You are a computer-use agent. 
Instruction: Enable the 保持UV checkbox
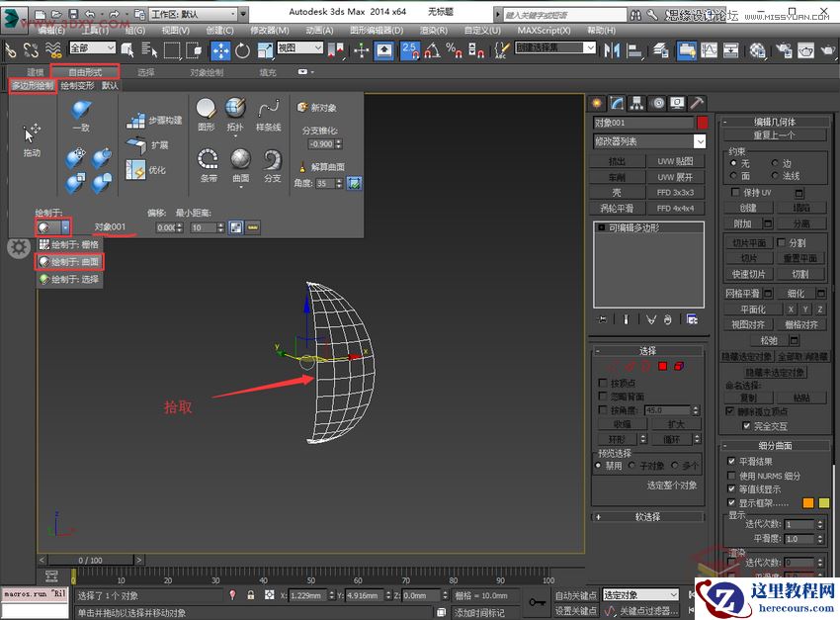733,191
